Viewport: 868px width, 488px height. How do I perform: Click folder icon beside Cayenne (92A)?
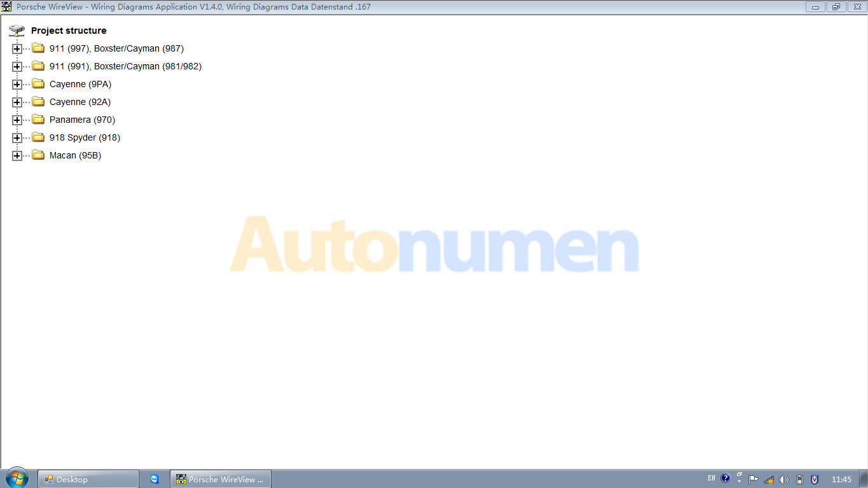coord(38,102)
